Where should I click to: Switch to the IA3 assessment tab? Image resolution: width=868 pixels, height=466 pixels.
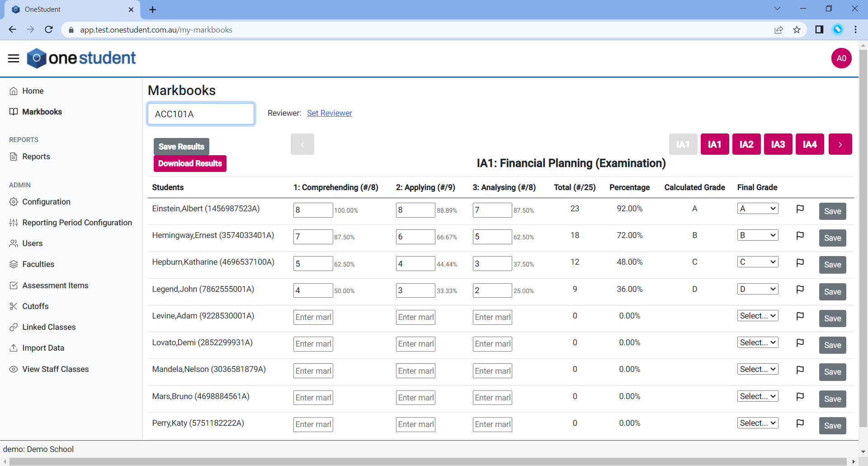[x=778, y=144]
